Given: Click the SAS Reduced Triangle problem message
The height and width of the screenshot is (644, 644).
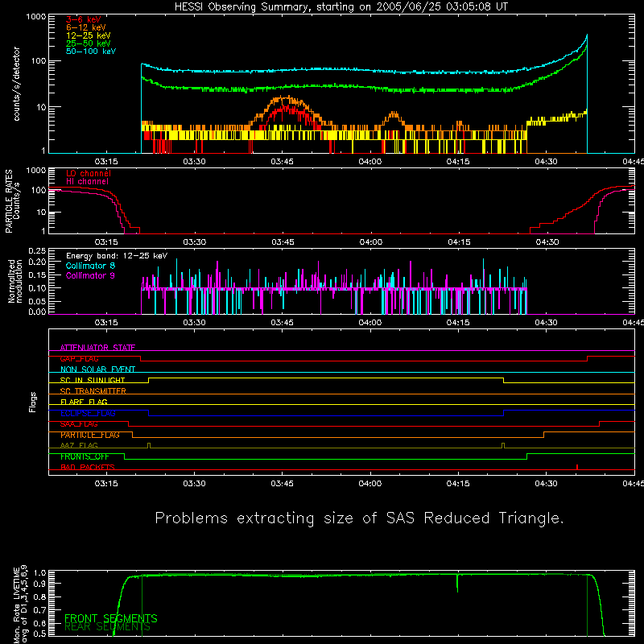Looking at the screenshot, I should [359, 518].
